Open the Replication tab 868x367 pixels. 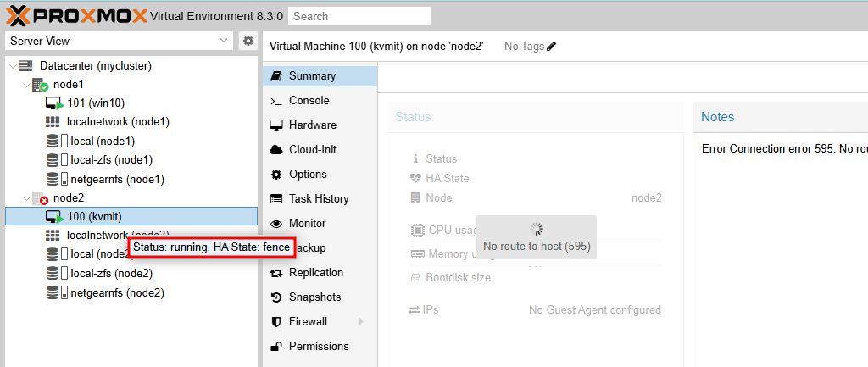pyautogui.click(x=320, y=272)
